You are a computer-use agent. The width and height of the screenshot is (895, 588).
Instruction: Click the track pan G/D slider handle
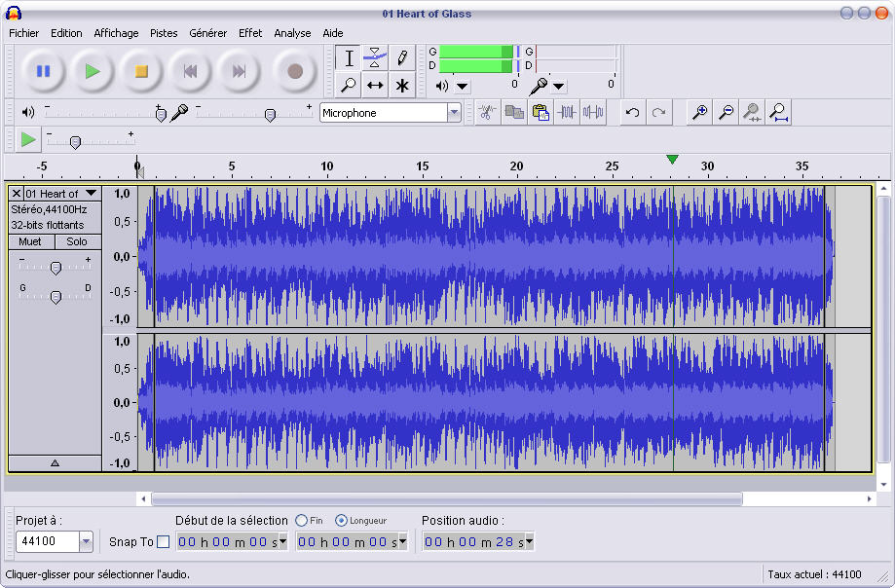point(56,297)
